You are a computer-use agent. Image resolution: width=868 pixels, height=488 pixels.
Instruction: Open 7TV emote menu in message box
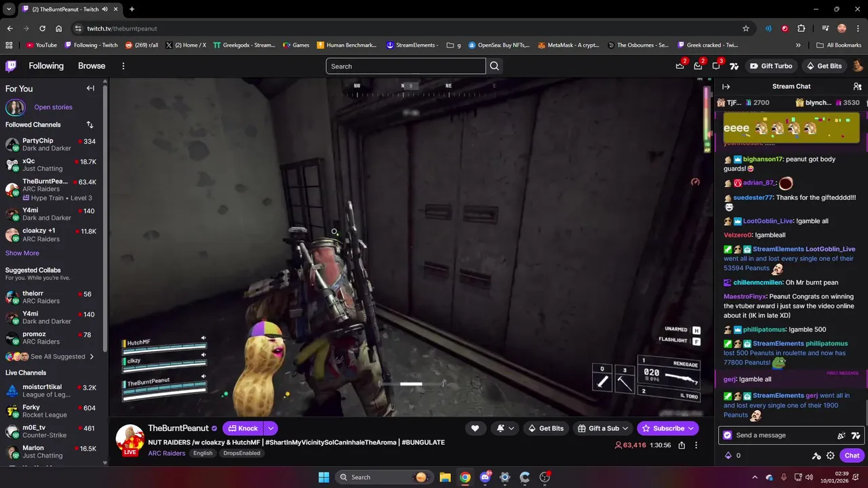pyautogui.click(x=856, y=435)
